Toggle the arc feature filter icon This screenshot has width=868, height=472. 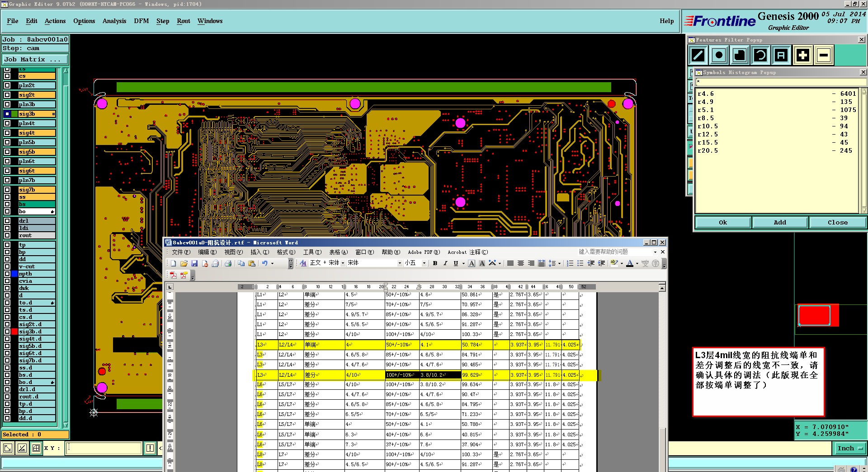(760, 56)
